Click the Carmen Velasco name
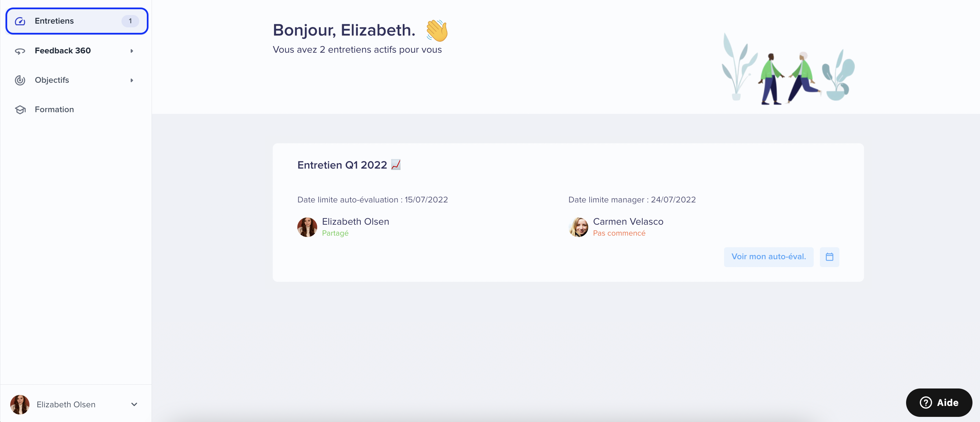This screenshot has width=980, height=422. coord(628,222)
